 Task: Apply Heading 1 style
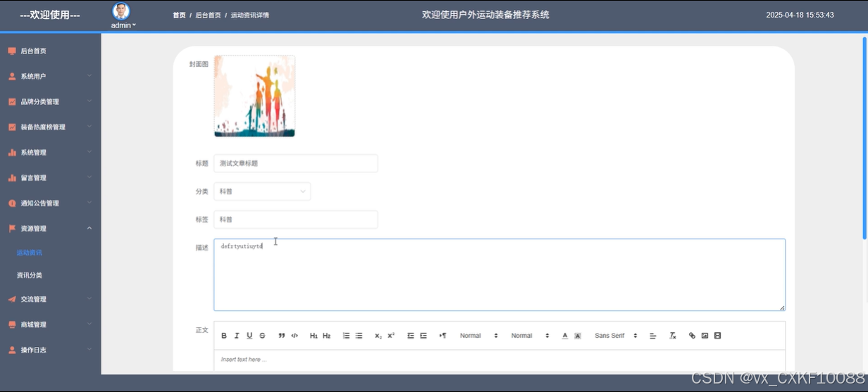[x=314, y=336]
